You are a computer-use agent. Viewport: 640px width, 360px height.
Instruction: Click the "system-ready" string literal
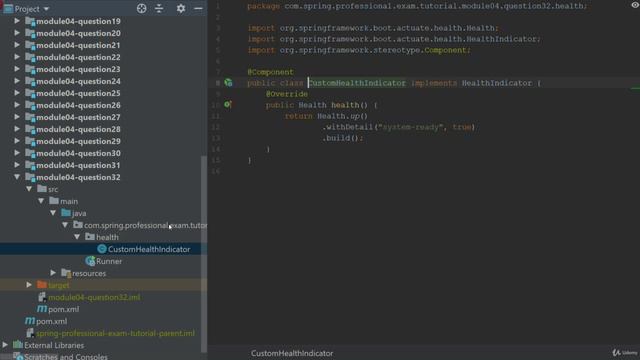click(x=410, y=127)
